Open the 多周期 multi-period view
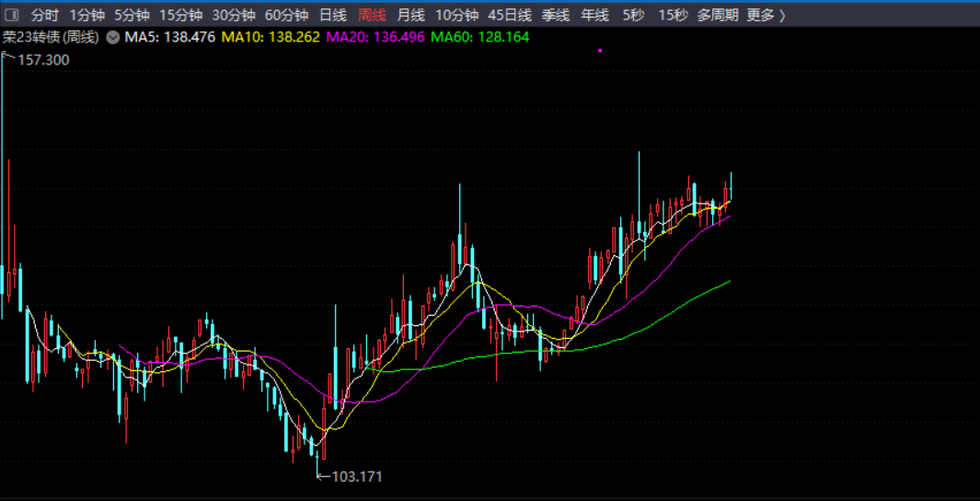Screen dimensions: 980x501 click(x=718, y=16)
